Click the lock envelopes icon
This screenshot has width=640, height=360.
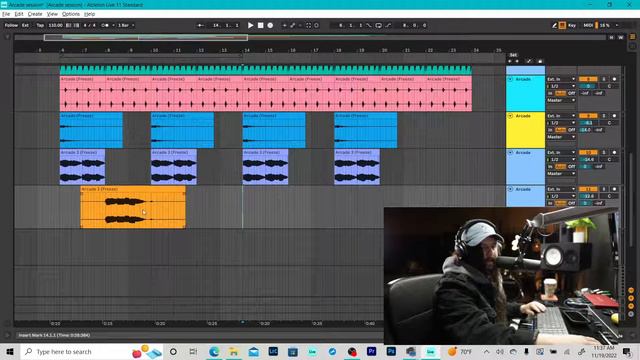click(x=540, y=61)
